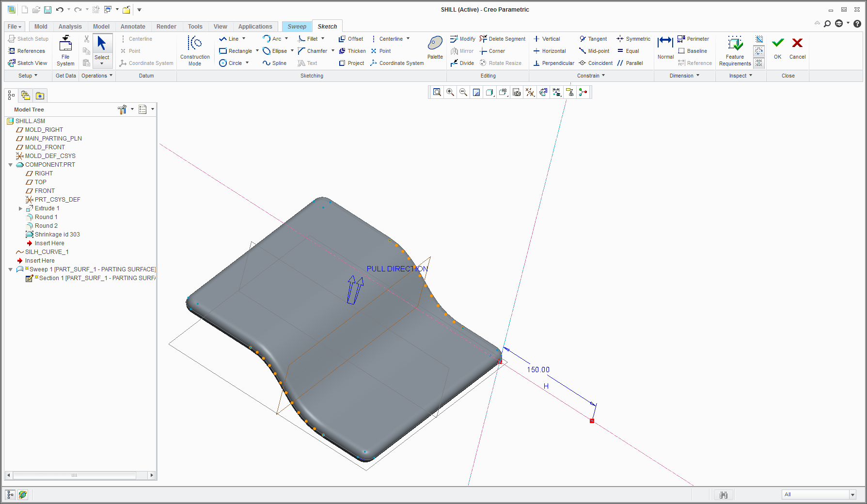Toggle Highlight Open Ends inspect button
Image resolution: width=867 pixels, height=504 pixels.
click(759, 51)
